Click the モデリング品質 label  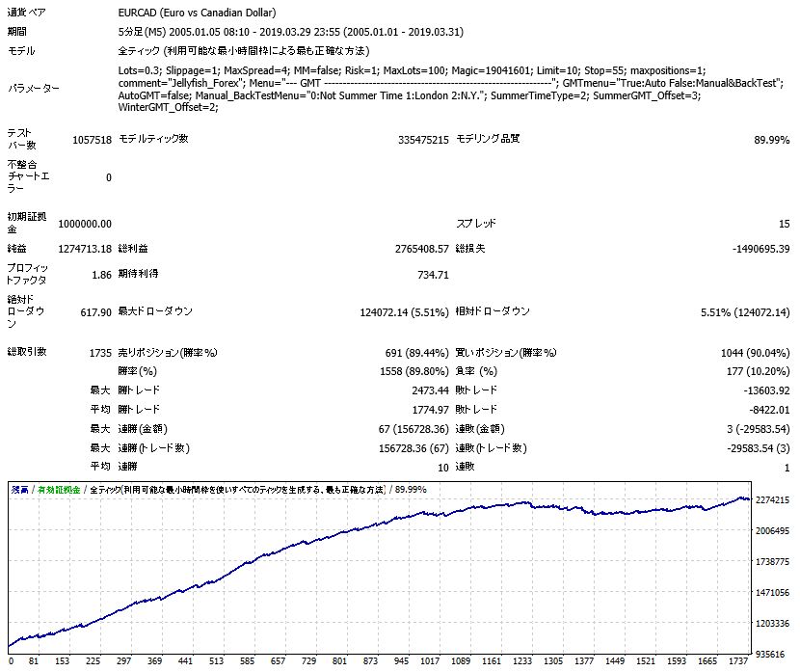click(488, 138)
